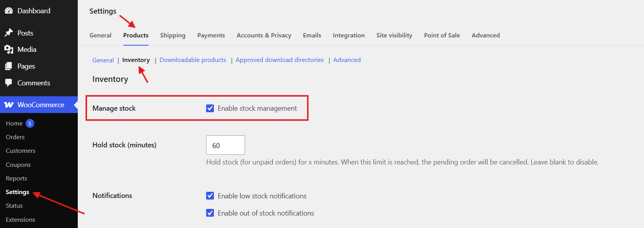The height and width of the screenshot is (228, 644).
Task: Click the Pages icon in sidebar
Action: pyautogui.click(x=9, y=66)
